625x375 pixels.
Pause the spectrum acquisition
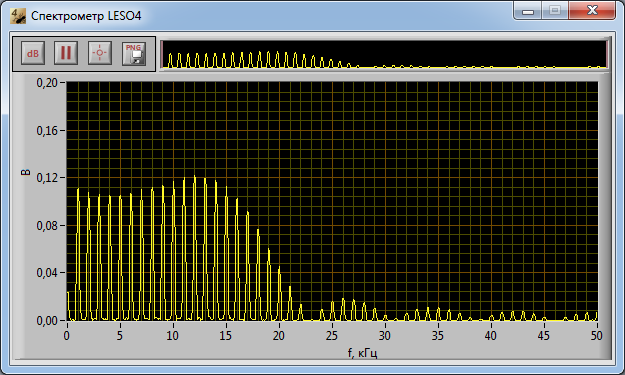click(66, 53)
